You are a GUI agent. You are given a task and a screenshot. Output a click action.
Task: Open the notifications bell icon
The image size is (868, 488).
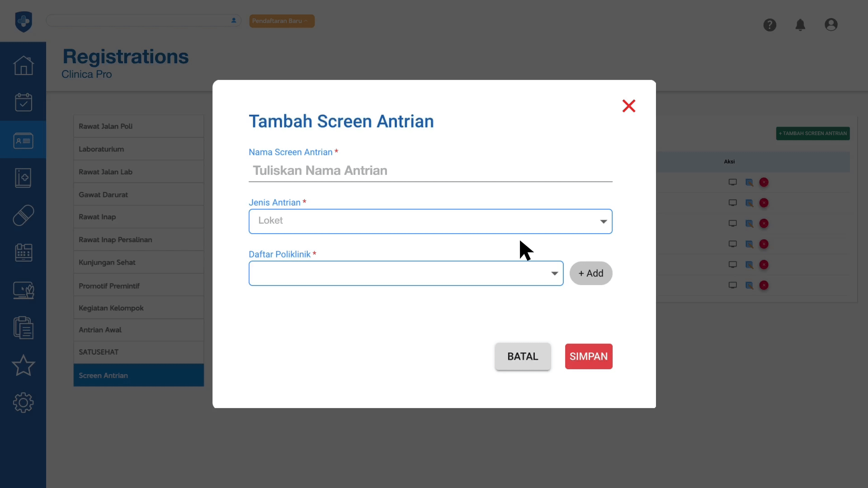tap(800, 25)
